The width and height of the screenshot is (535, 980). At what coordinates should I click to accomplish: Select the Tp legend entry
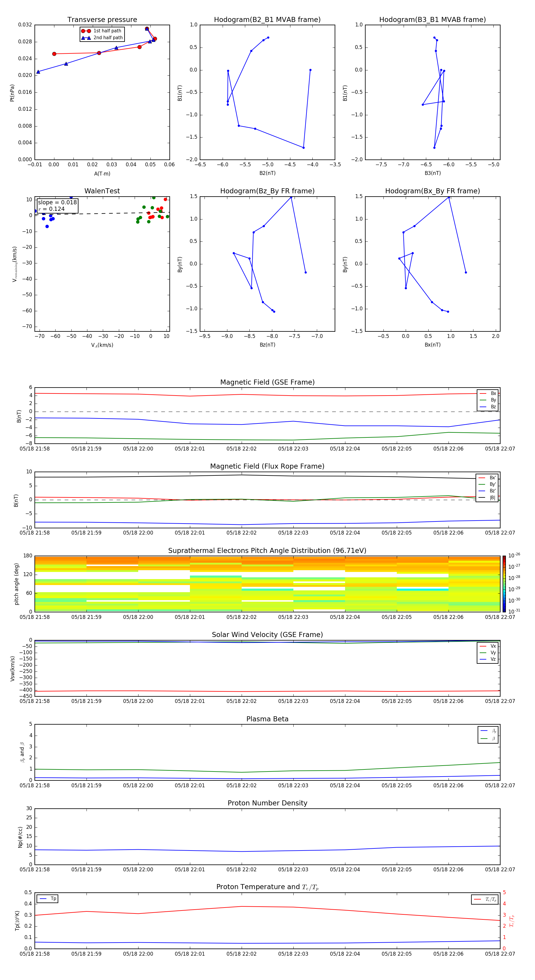48,899
